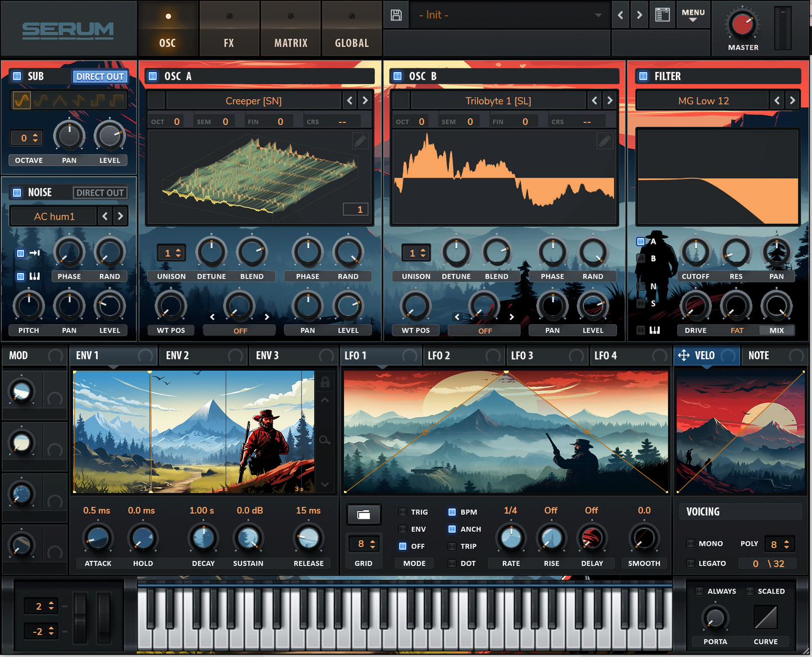Open the Trilobyte 1 [SL] wavetable selector
The height and width of the screenshot is (657, 812).
point(498,101)
